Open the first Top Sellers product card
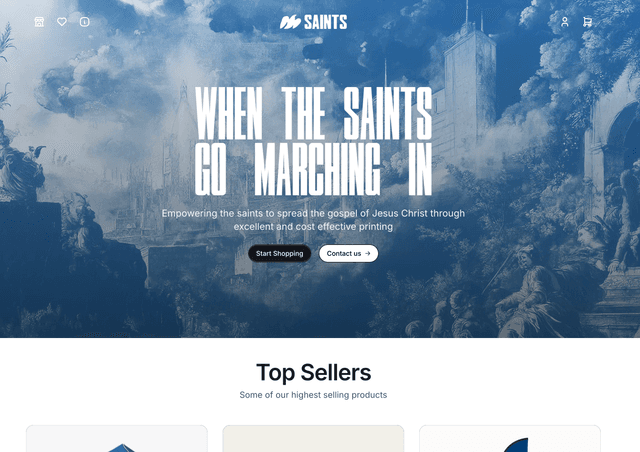The height and width of the screenshot is (452, 640). click(117, 439)
